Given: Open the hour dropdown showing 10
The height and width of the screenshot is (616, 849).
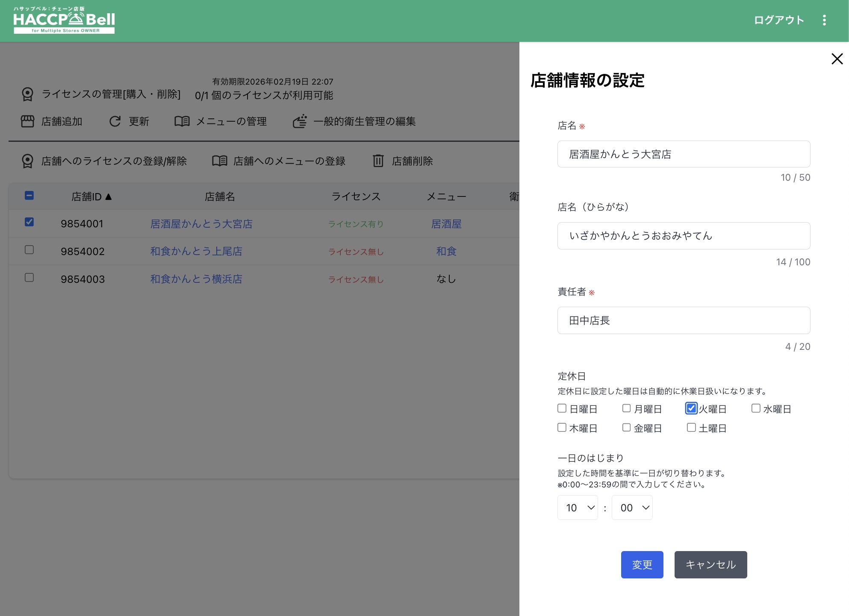Looking at the screenshot, I should (578, 507).
